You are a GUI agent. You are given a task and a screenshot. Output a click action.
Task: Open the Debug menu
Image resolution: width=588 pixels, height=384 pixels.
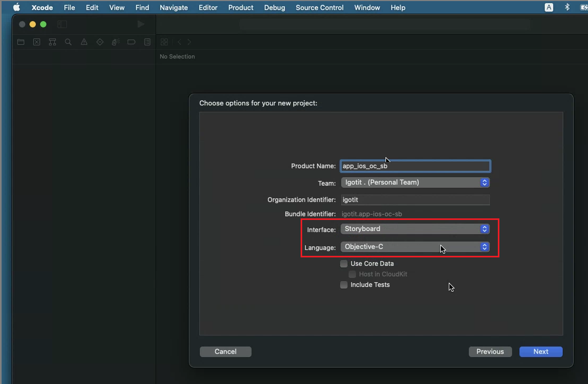[x=275, y=7]
